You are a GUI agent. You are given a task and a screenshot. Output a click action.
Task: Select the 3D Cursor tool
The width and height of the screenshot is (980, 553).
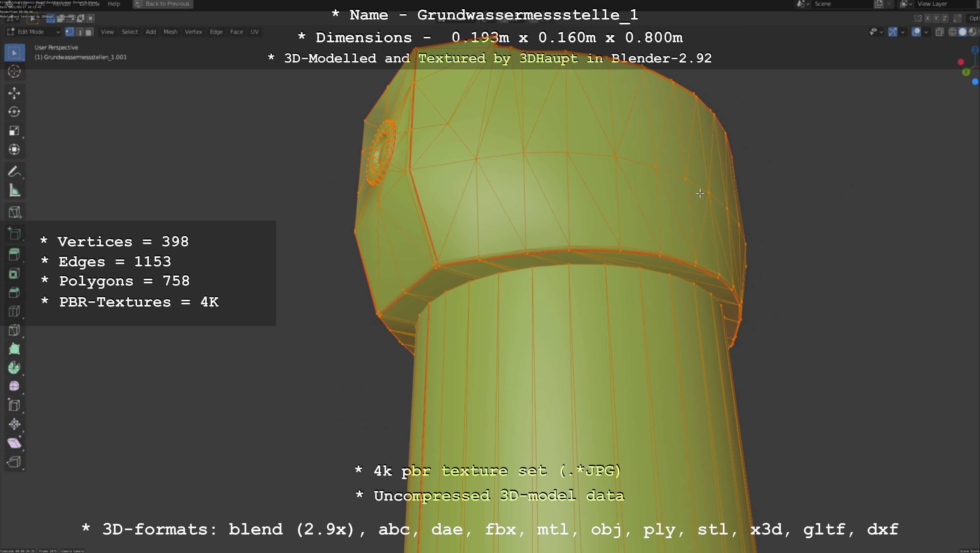pos(14,71)
